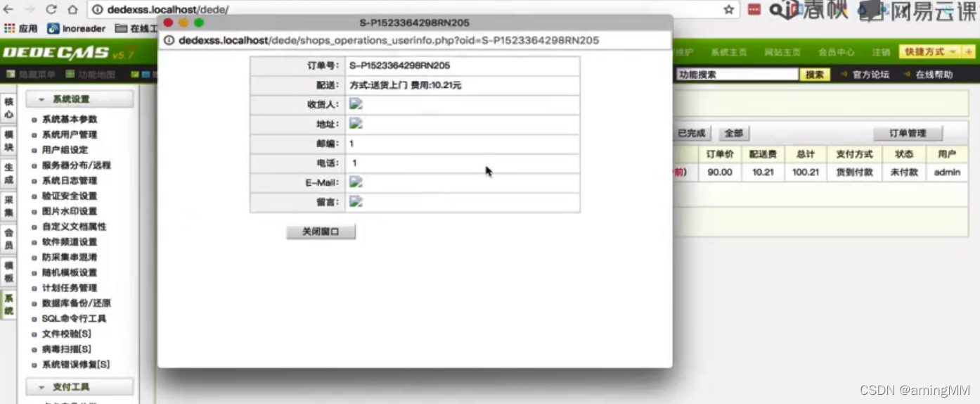Click the plus icon next to 快捷方式
The width and height of the screenshot is (980, 404).
(969, 52)
